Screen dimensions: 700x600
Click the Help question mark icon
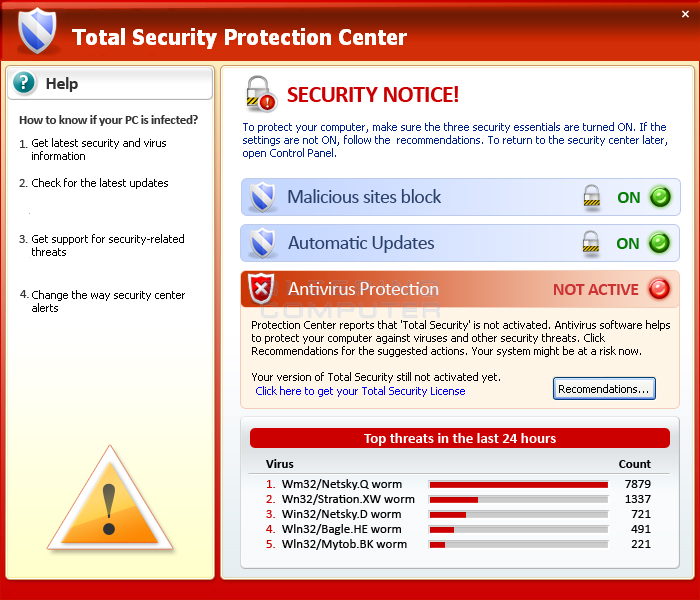pos(24,83)
